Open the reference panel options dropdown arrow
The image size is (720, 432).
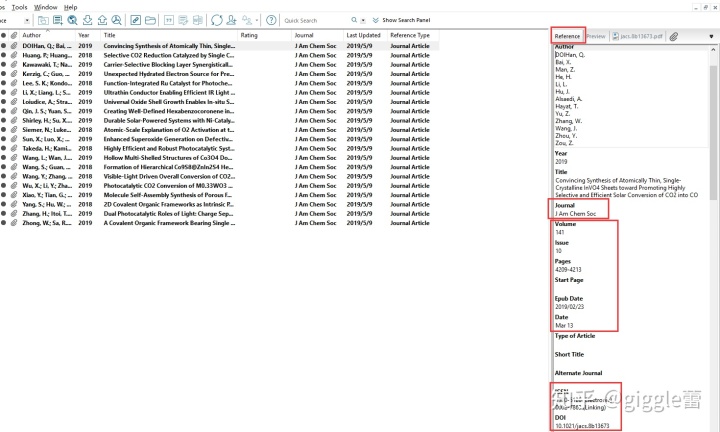(x=711, y=36)
